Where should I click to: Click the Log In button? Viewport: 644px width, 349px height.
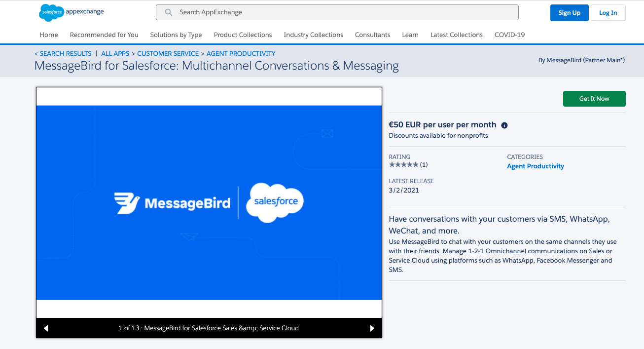pyautogui.click(x=608, y=13)
